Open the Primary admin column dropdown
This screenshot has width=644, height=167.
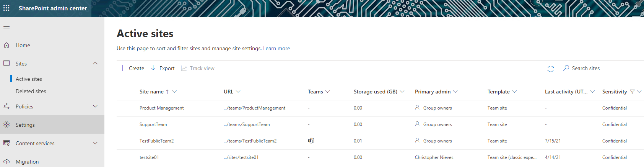pyautogui.click(x=455, y=92)
